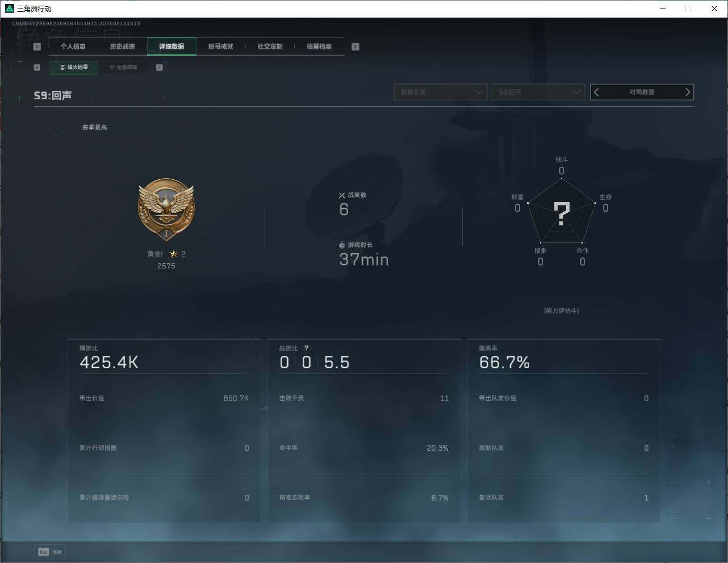The height and width of the screenshot is (563, 728).
Task: Click the 战斗 radar label
Action: [x=562, y=160]
